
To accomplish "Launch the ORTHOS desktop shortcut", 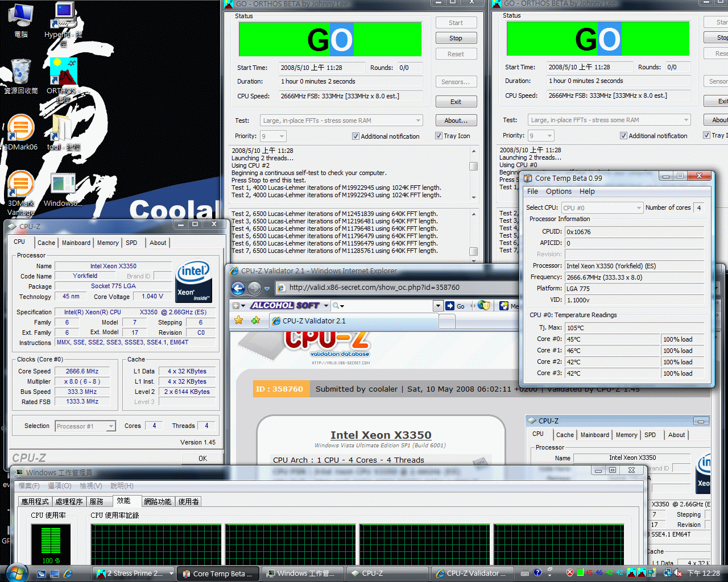I will [63, 80].
